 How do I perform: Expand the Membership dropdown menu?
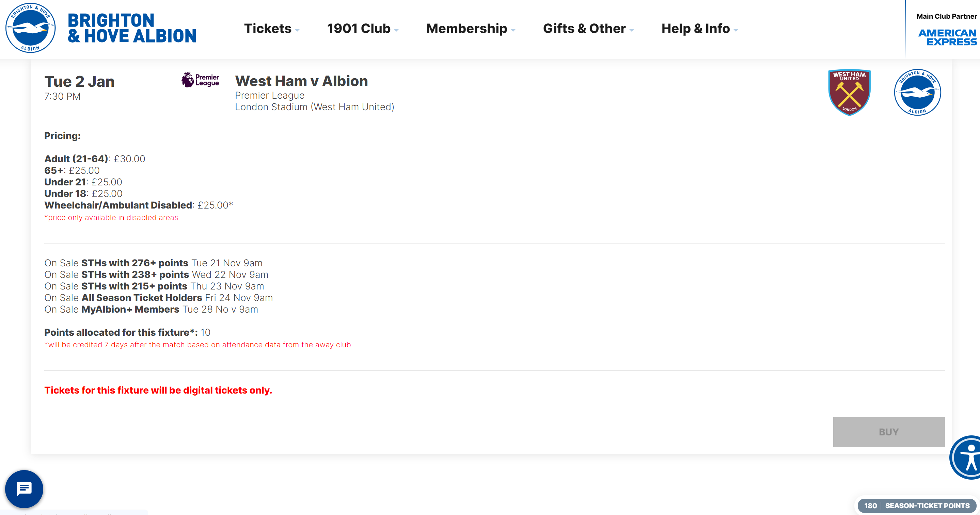coord(471,29)
